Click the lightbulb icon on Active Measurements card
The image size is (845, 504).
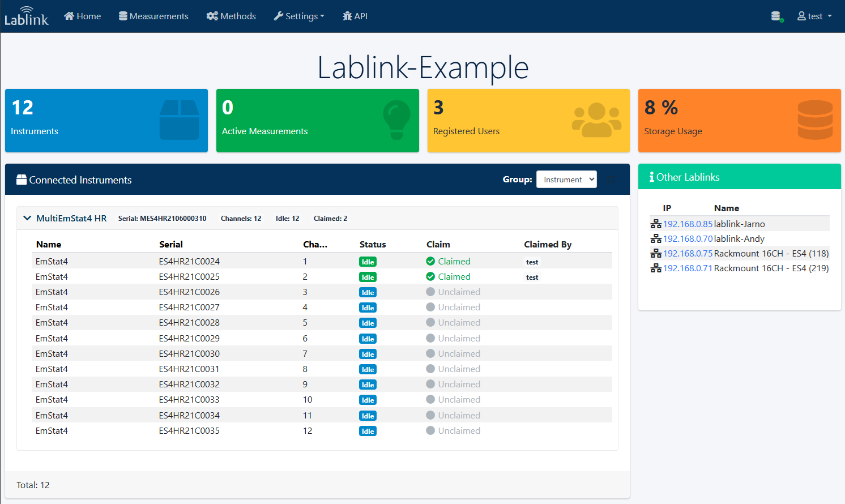396,120
